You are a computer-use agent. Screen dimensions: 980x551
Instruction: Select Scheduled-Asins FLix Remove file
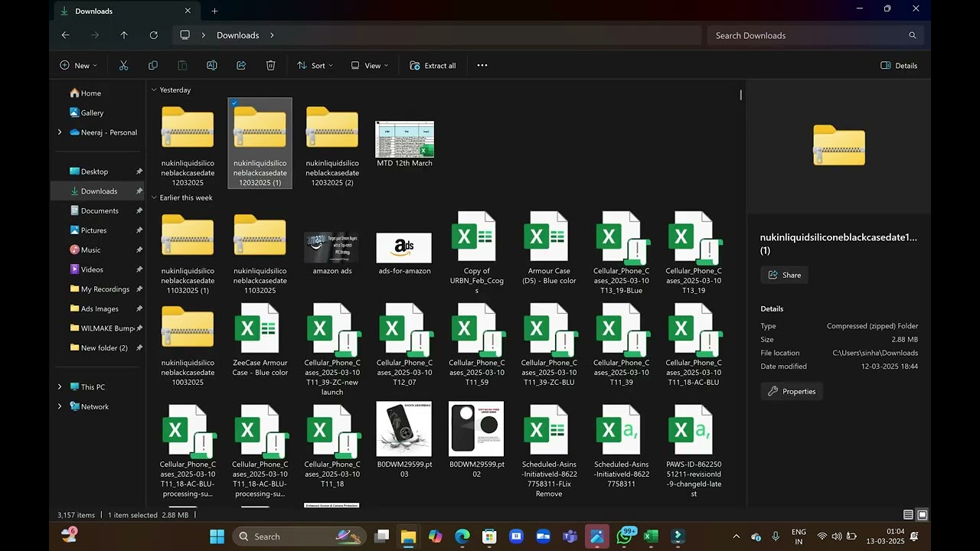(x=549, y=449)
